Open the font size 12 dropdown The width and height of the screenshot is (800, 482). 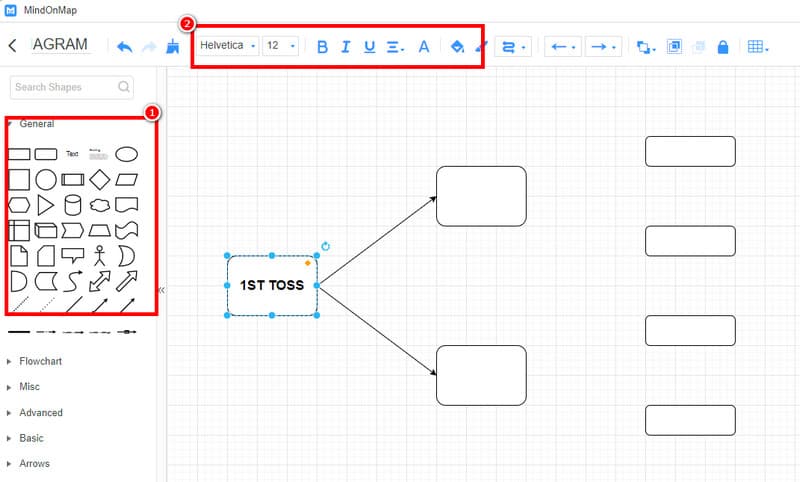point(280,46)
